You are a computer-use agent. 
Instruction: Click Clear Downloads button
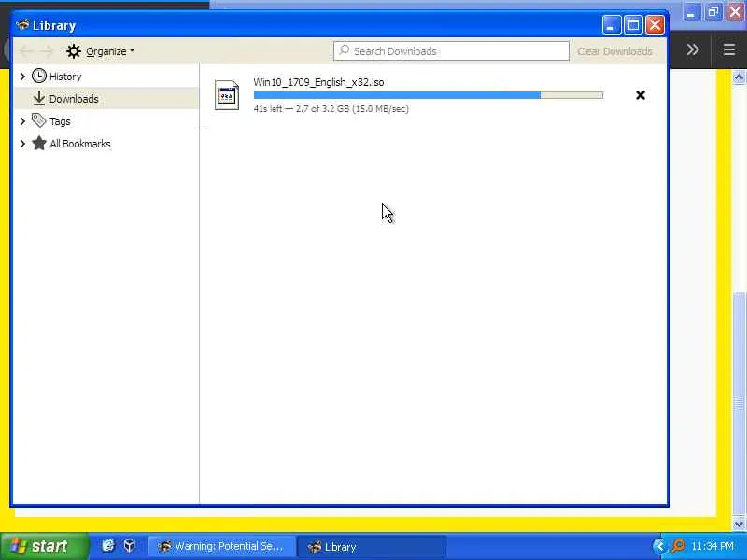(x=614, y=51)
